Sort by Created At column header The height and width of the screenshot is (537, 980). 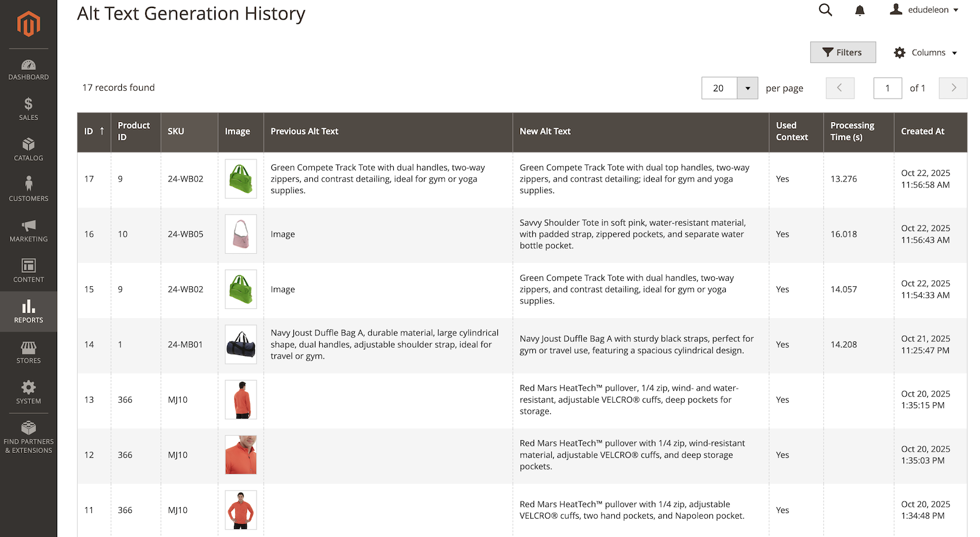930,132
